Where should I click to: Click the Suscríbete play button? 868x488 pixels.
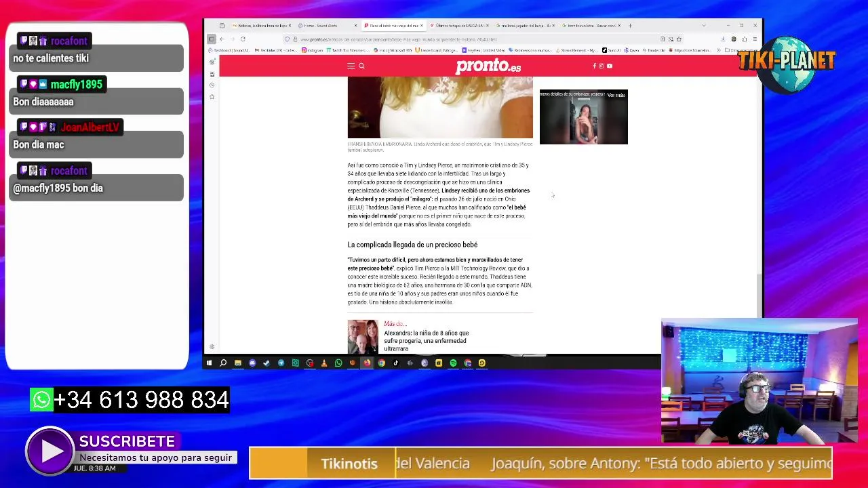point(50,451)
